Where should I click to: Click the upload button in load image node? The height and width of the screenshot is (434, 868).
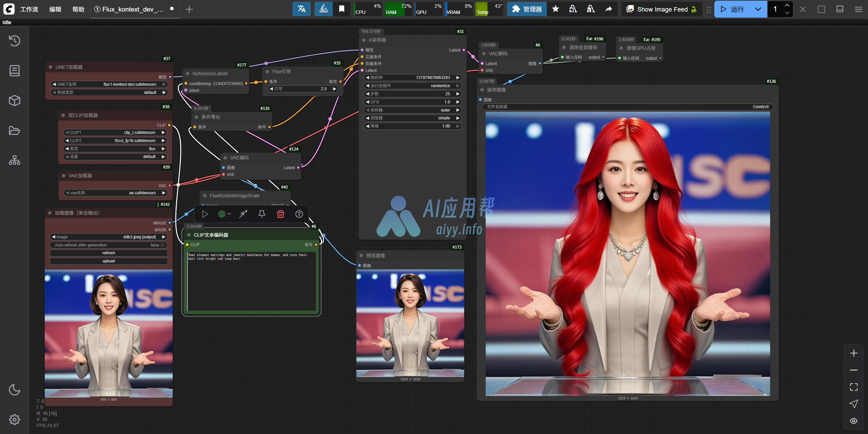(109, 261)
